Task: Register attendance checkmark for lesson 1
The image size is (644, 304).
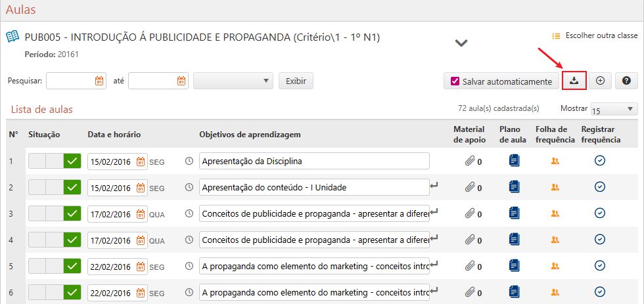Action: tap(600, 161)
